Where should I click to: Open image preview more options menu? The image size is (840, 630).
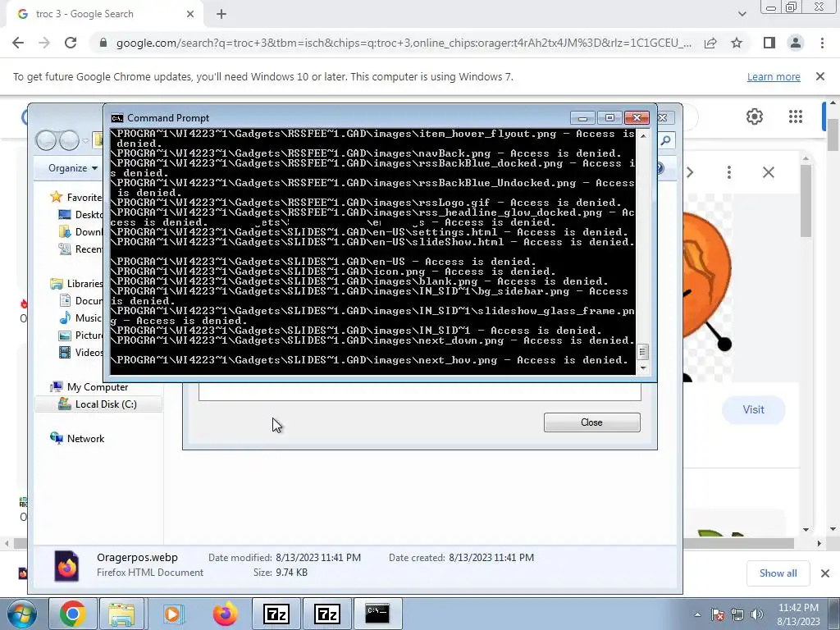point(729,172)
